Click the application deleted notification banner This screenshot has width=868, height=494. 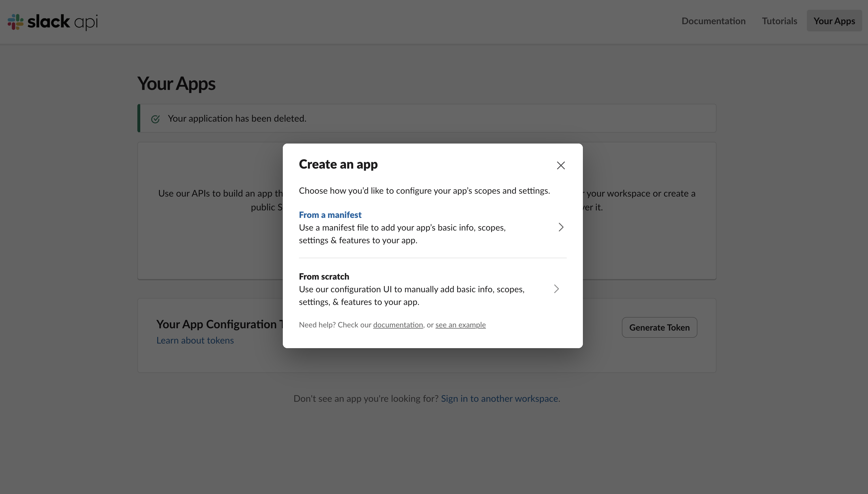click(426, 118)
